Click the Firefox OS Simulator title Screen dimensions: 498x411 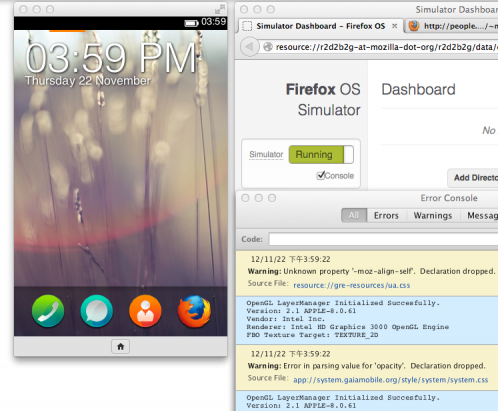[x=323, y=100]
